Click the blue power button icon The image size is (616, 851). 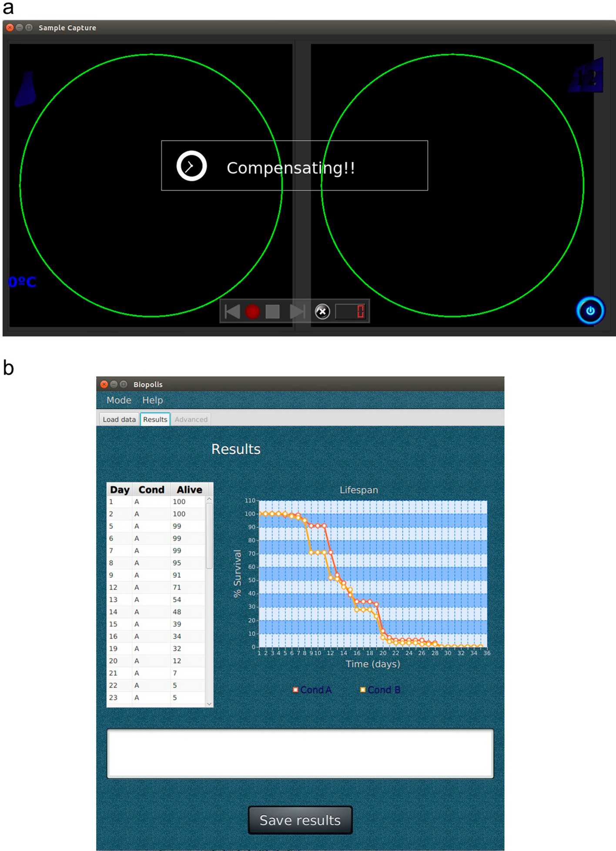pyautogui.click(x=590, y=311)
